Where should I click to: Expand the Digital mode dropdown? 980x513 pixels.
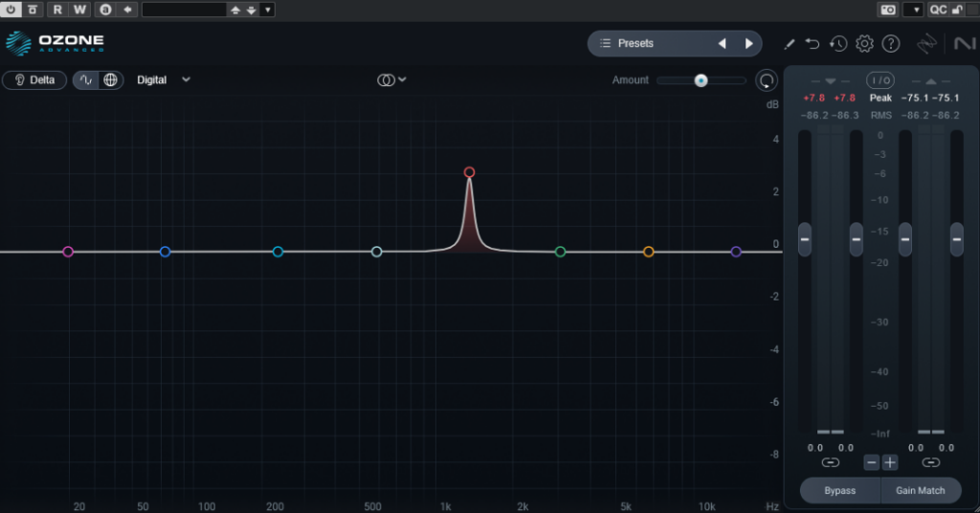[x=186, y=80]
